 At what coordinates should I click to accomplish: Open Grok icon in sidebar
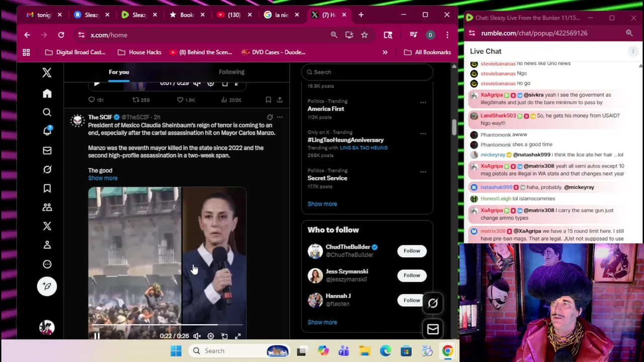coord(47,169)
